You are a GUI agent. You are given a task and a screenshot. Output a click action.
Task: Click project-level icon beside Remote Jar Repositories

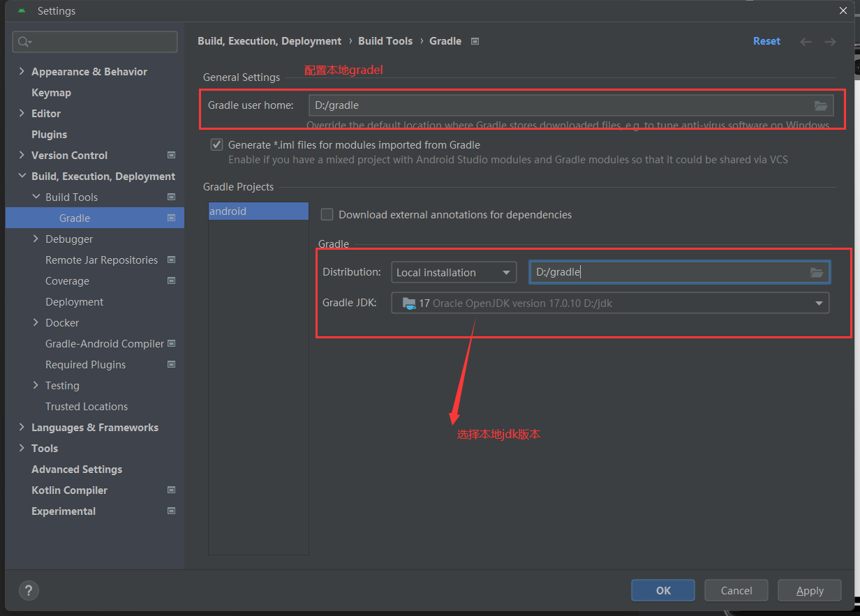[x=172, y=260]
